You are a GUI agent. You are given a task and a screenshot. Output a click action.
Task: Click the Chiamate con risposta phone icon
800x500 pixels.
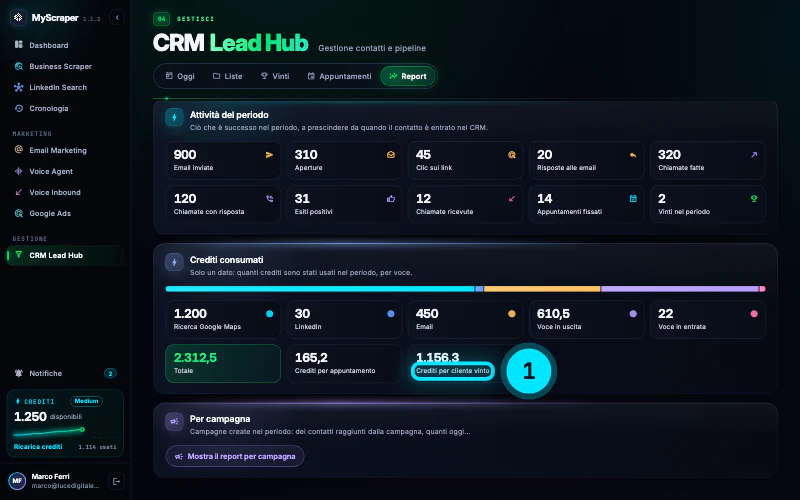point(269,198)
